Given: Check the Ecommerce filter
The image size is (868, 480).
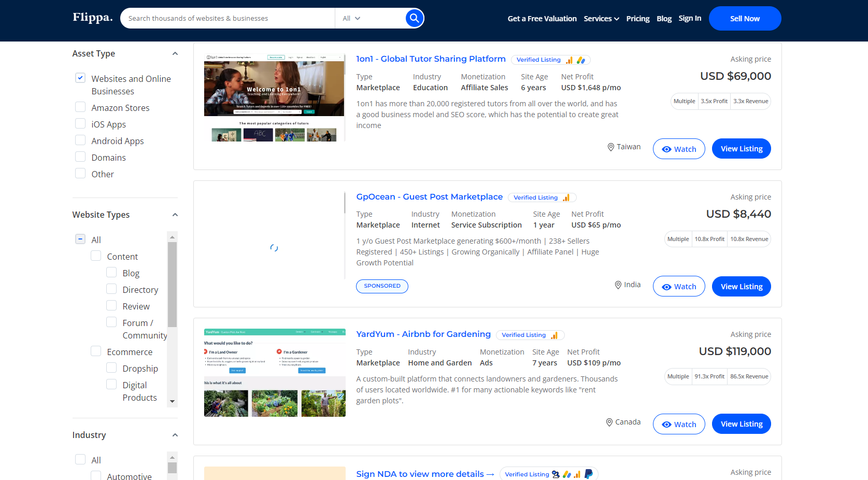Looking at the screenshot, I should 96,351.
